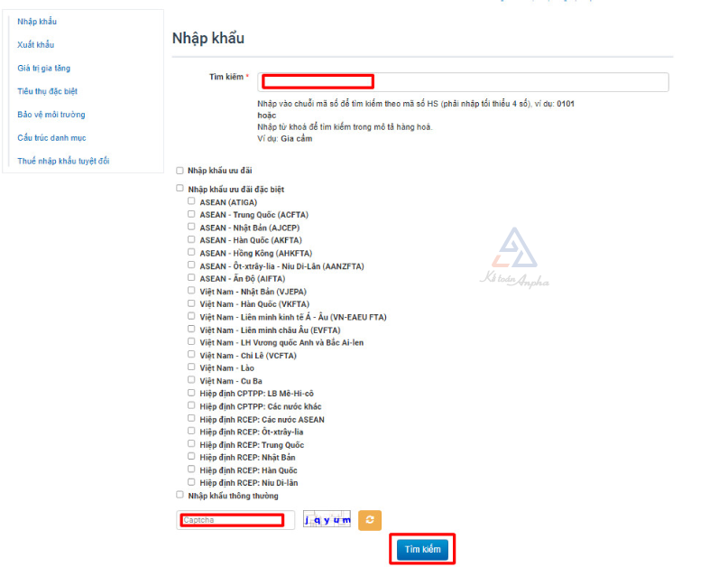
Task: Click the captcha image
Action: coord(327,520)
